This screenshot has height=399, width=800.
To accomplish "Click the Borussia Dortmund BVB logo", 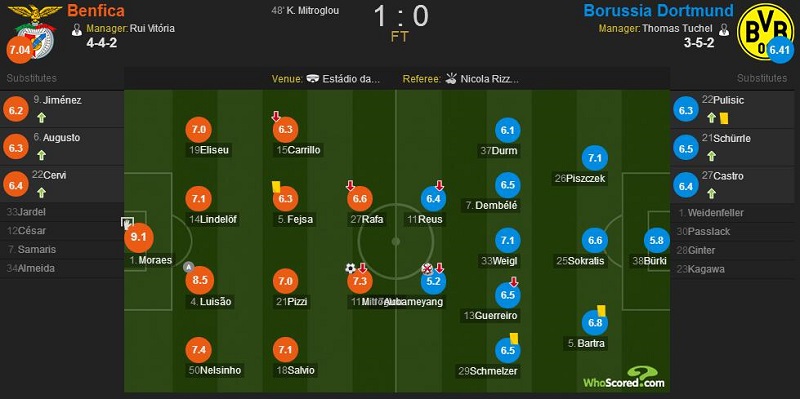I will 764,31.
